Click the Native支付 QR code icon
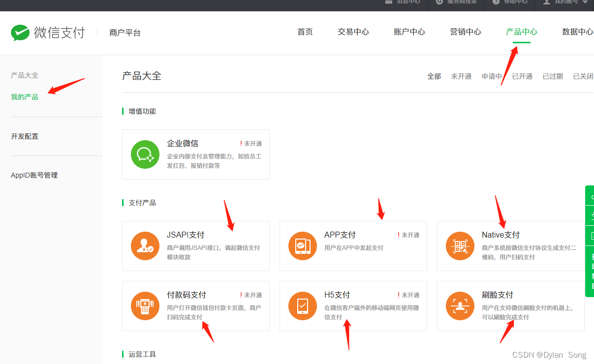Screen dimensions: 594x364 (x=460, y=246)
